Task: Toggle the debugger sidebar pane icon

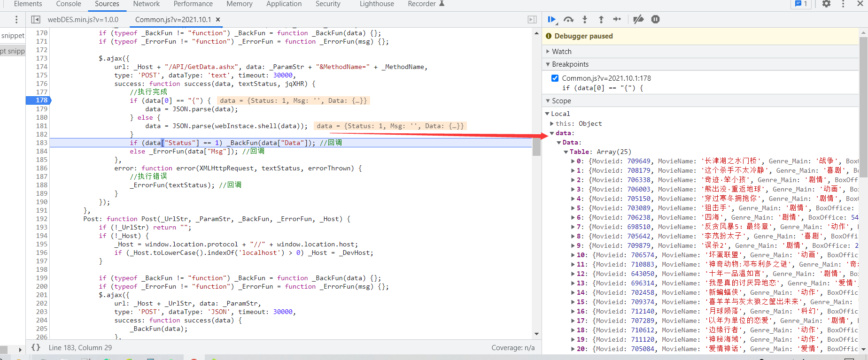Action: click(532, 20)
